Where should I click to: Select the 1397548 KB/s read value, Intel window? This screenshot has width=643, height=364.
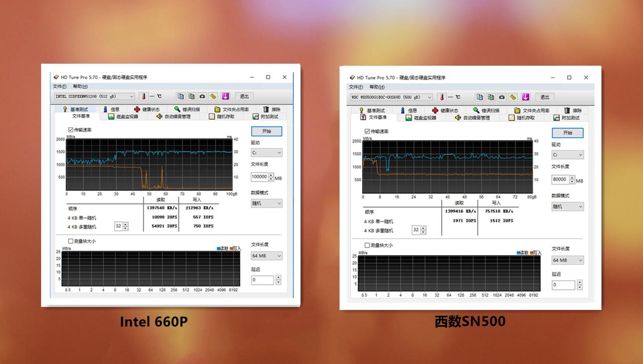coord(163,208)
